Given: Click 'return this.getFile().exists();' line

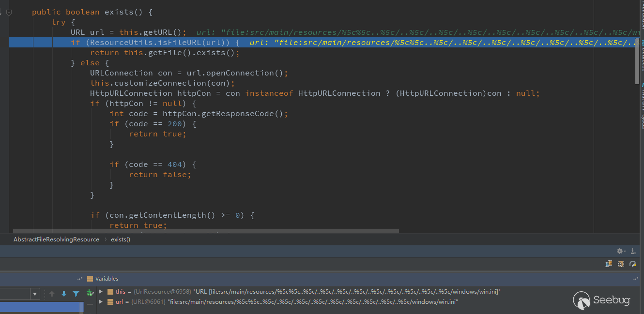Looking at the screenshot, I should 165,53.
